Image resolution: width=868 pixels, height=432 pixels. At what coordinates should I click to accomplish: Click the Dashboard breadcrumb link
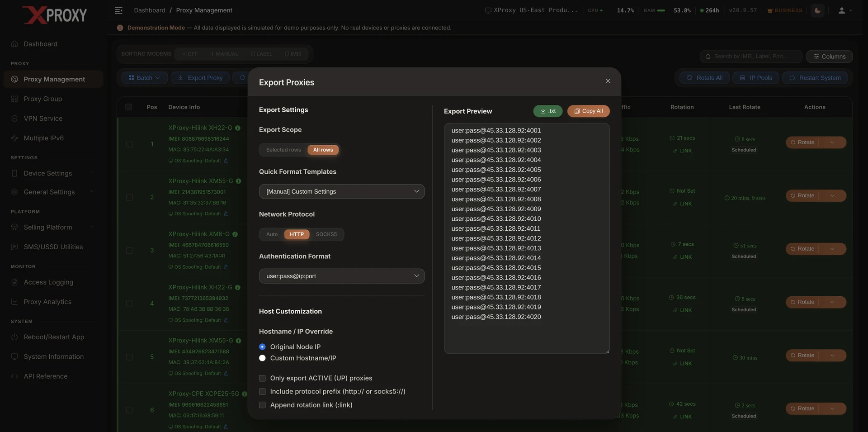click(x=150, y=10)
